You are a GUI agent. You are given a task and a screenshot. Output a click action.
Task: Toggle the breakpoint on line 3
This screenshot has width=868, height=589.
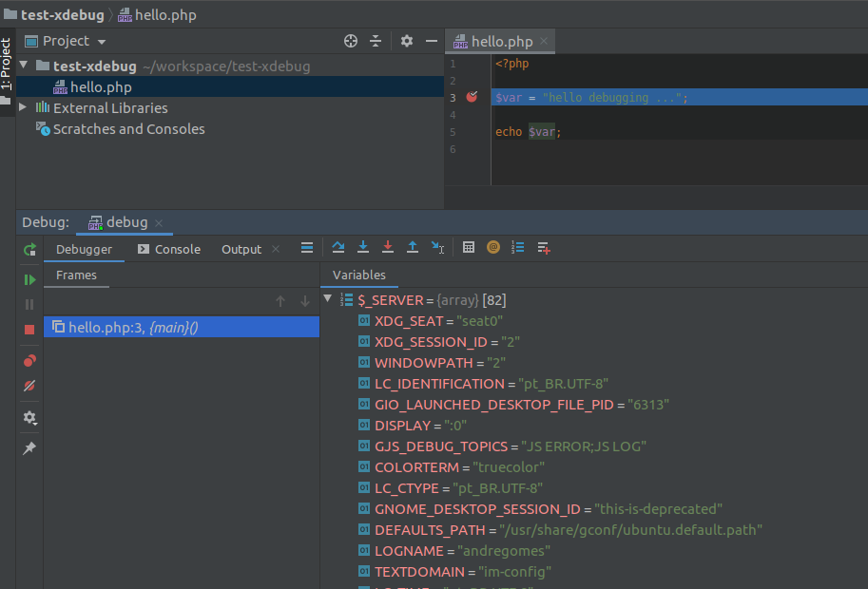[x=472, y=96]
